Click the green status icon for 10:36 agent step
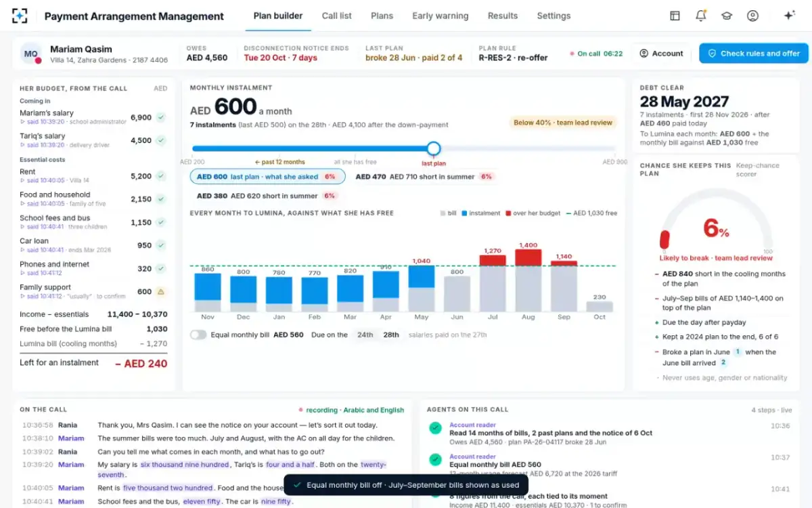The height and width of the screenshot is (508, 812). coord(435,428)
